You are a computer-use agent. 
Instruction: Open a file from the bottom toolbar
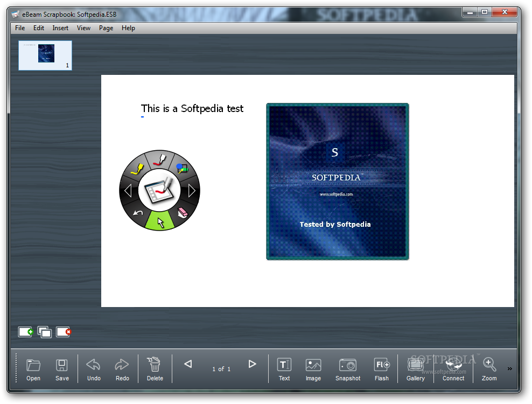(x=33, y=370)
